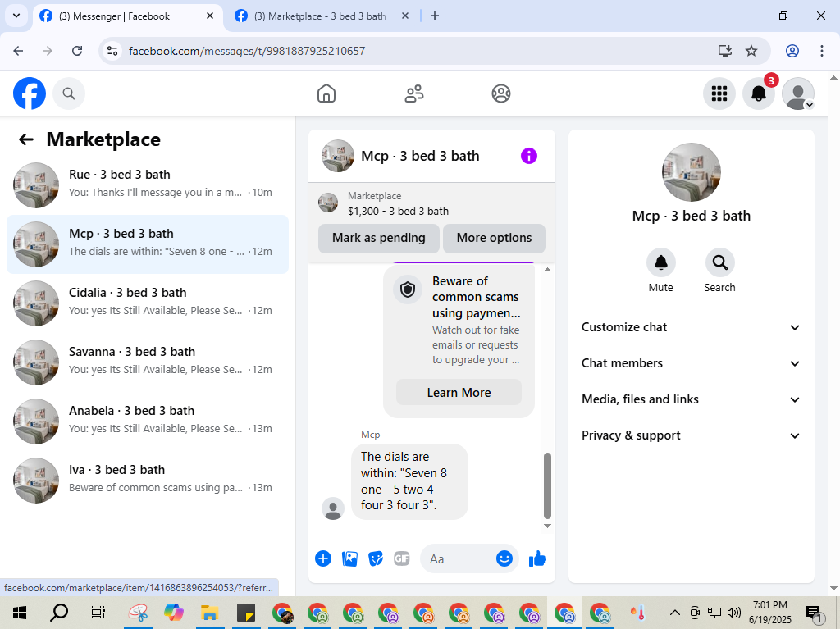Bookmark this page with the star icon
The height and width of the screenshot is (629, 840).
tap(751, 51)
